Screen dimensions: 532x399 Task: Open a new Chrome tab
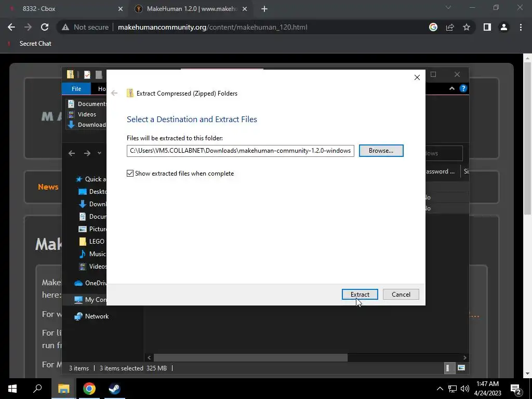click(x=264, y=9)
